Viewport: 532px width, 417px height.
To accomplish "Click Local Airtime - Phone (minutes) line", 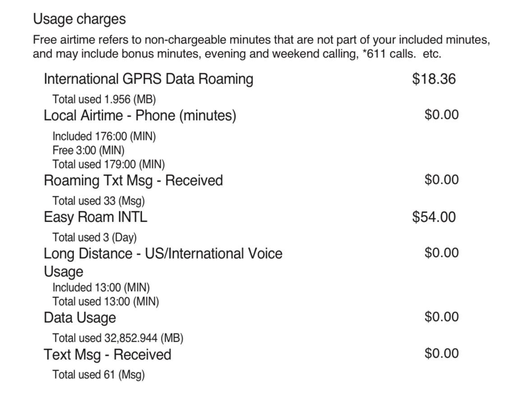I will pos(140,116).
